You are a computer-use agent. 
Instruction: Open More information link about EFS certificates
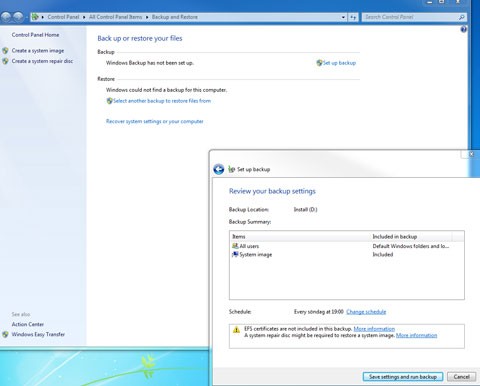pos(374,329)
